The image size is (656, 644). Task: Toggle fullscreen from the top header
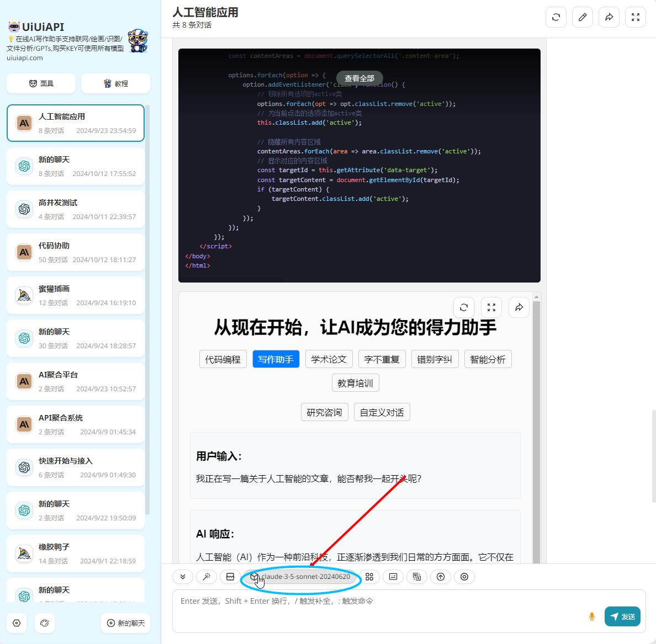[x=636, y=17]
